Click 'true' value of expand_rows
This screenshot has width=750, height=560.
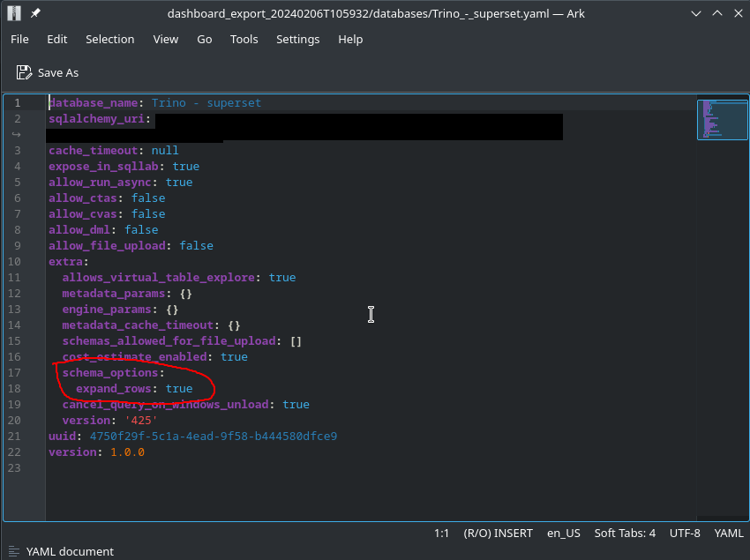pos(179,388)
